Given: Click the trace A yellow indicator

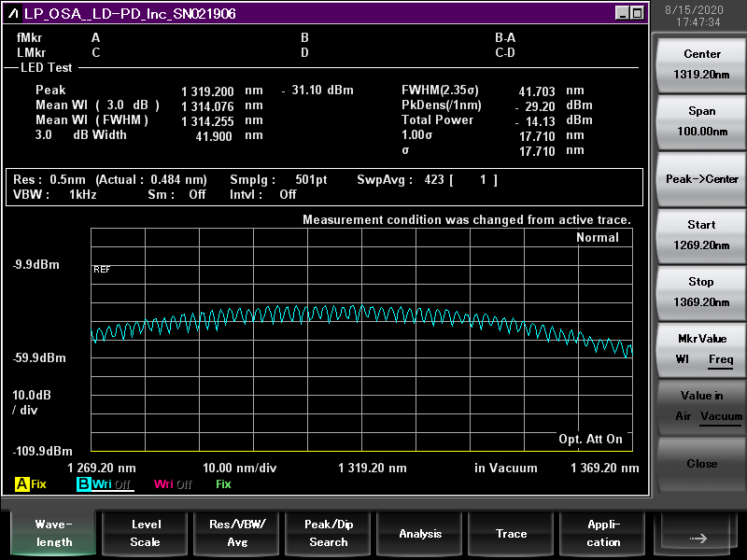Looking at the screenshot, I should [x=21, y=484].
